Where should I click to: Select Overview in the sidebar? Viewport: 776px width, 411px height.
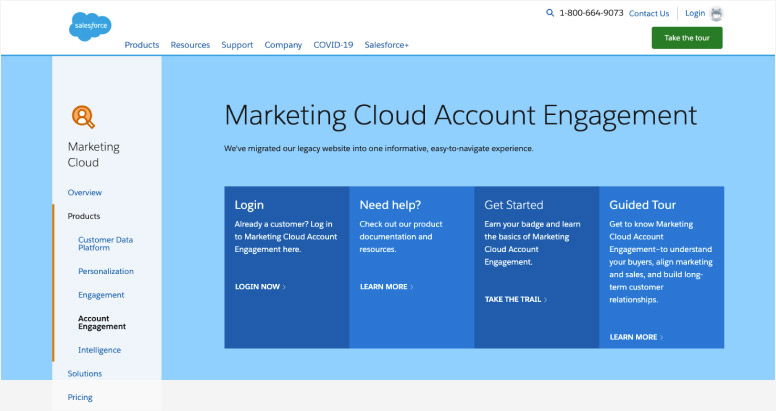tap(85, 193)
